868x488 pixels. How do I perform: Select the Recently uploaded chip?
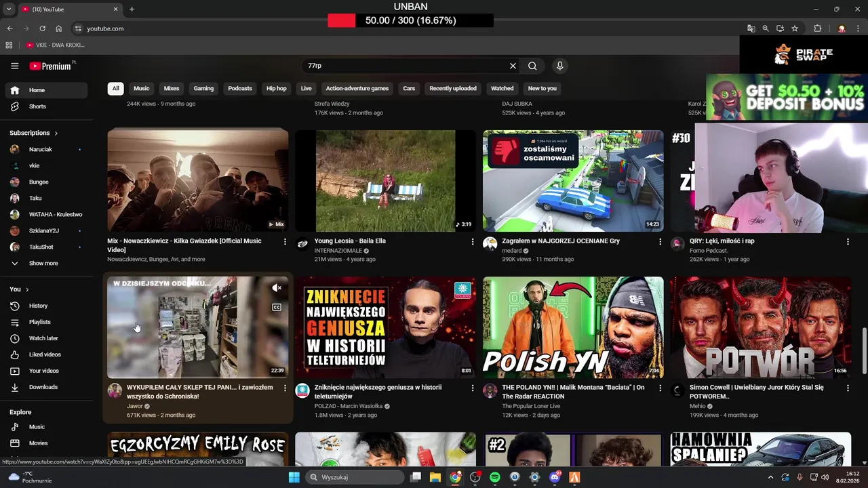coord(453,89)
